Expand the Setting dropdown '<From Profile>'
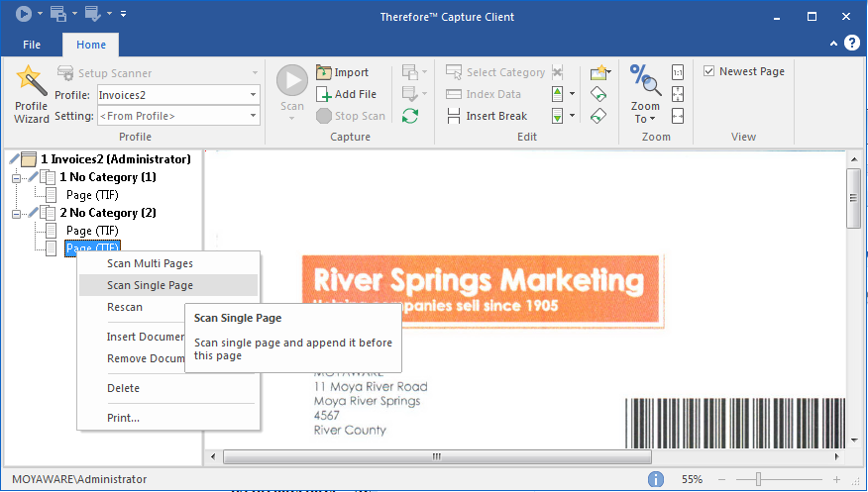This screenshot has width=868, height=492. 254,117
